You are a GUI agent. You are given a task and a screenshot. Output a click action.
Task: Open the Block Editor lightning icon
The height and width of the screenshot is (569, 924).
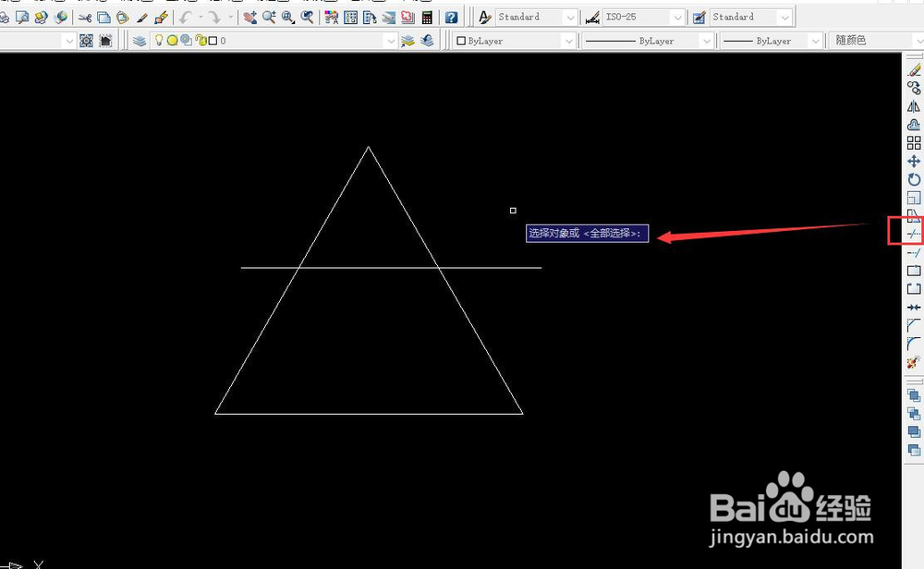[161, 17]
